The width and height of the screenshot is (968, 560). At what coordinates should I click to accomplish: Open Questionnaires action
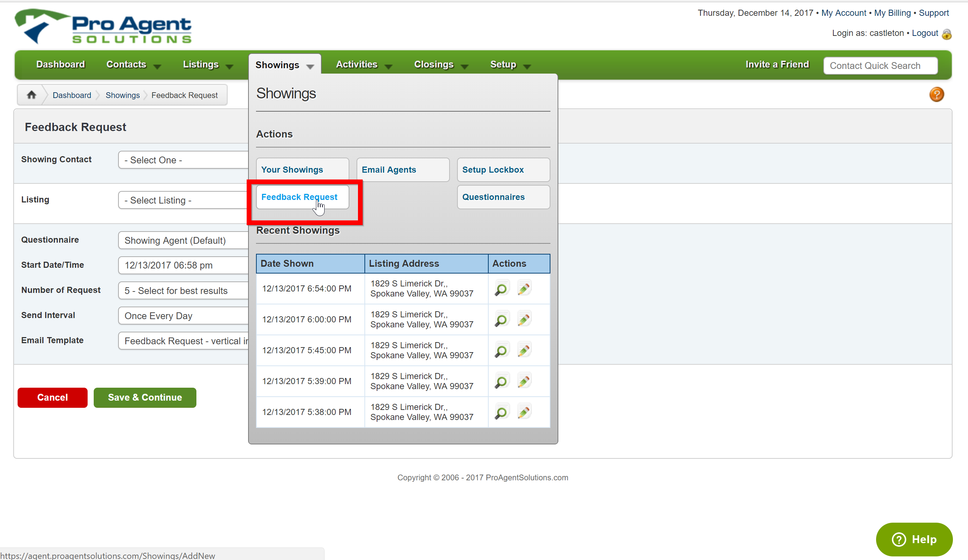pos(504,197)
